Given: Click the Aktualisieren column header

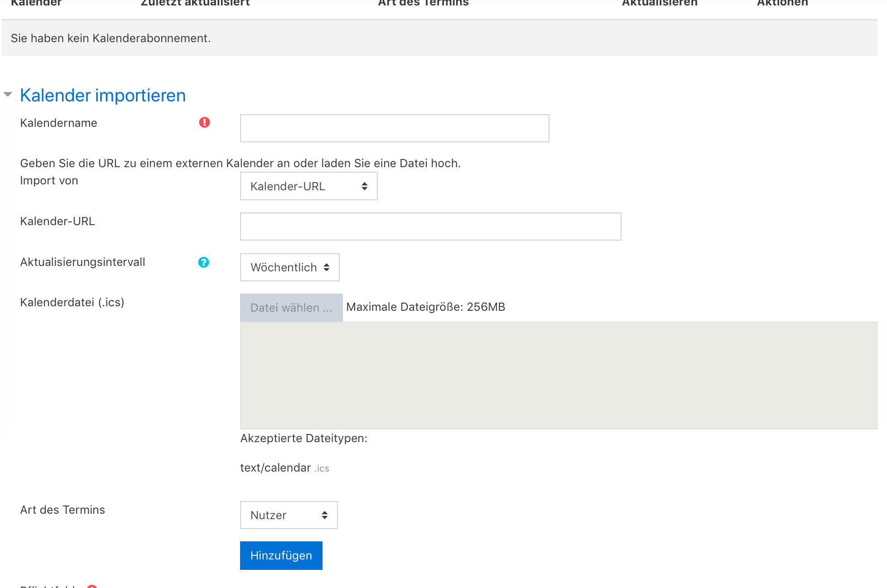Looking at the screenshot, I should [659, 4].
